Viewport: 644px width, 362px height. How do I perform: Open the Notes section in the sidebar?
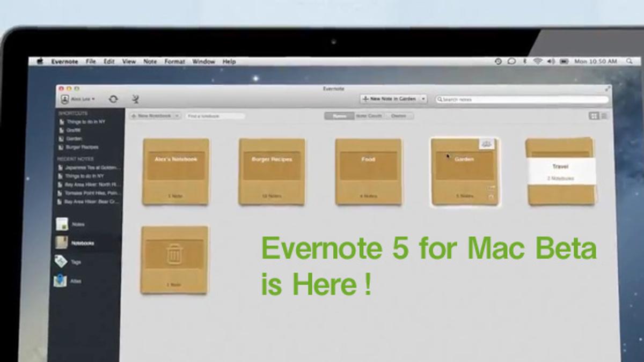pos(71,224)
